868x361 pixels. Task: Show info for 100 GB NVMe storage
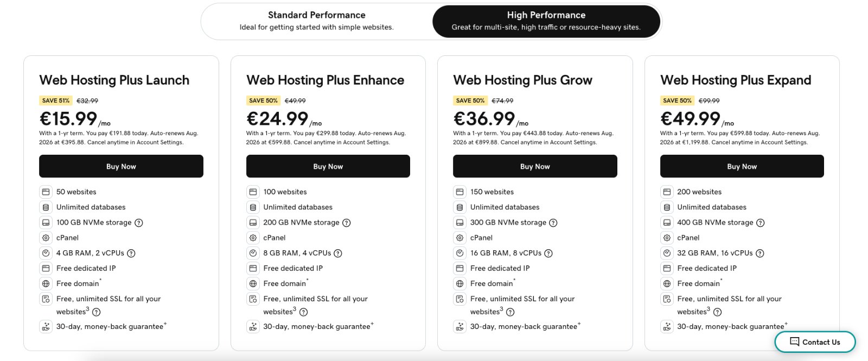point(139,223)
